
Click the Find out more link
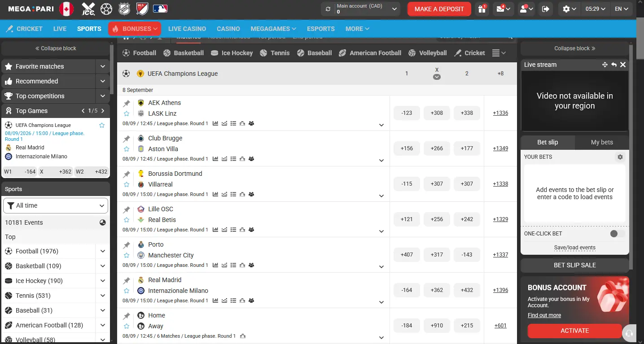coord(544,315)
